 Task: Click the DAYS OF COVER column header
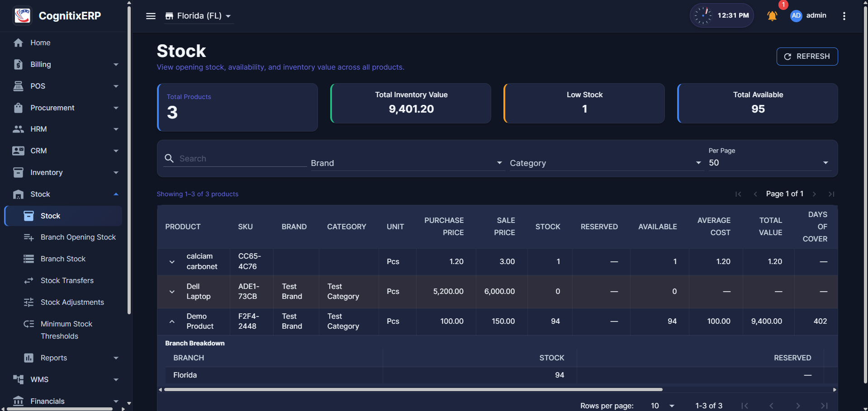coord(815,227)
